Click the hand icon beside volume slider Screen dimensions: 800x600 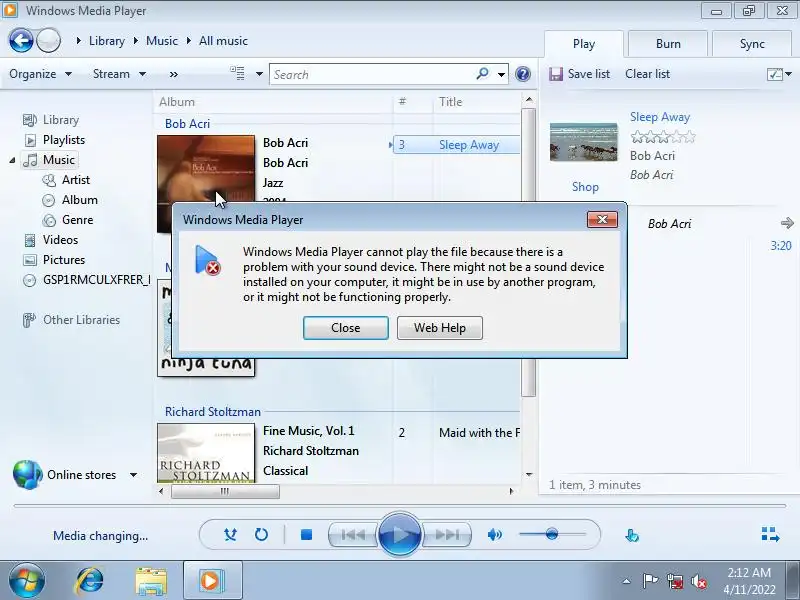pos(632,535)
